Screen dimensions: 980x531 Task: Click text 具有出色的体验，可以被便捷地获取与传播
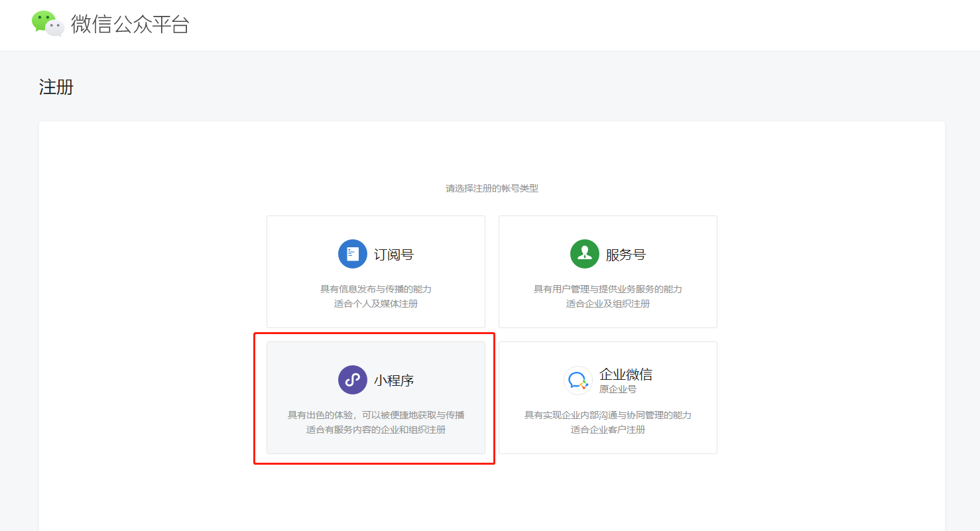pyautogui.click(x=376, y=415)
